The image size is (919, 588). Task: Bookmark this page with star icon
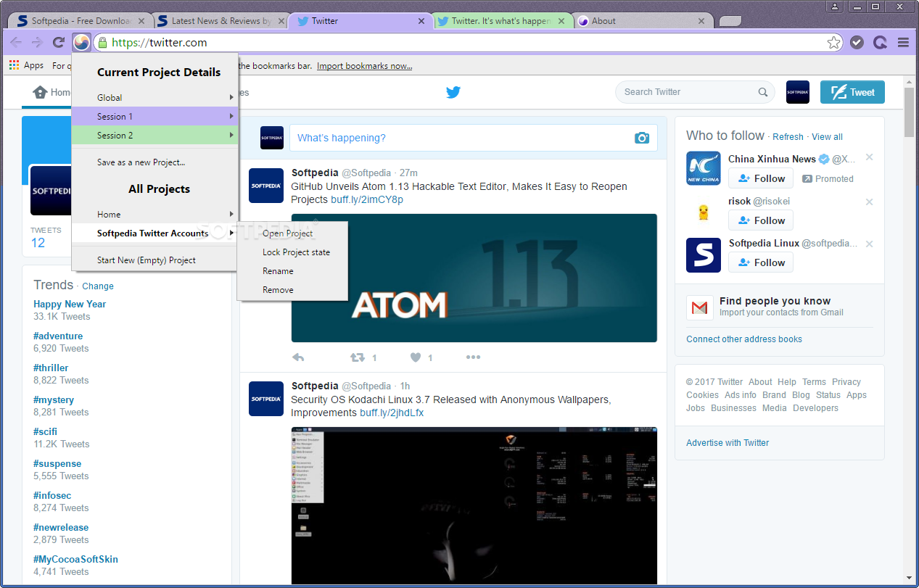[x=834, y=43]
